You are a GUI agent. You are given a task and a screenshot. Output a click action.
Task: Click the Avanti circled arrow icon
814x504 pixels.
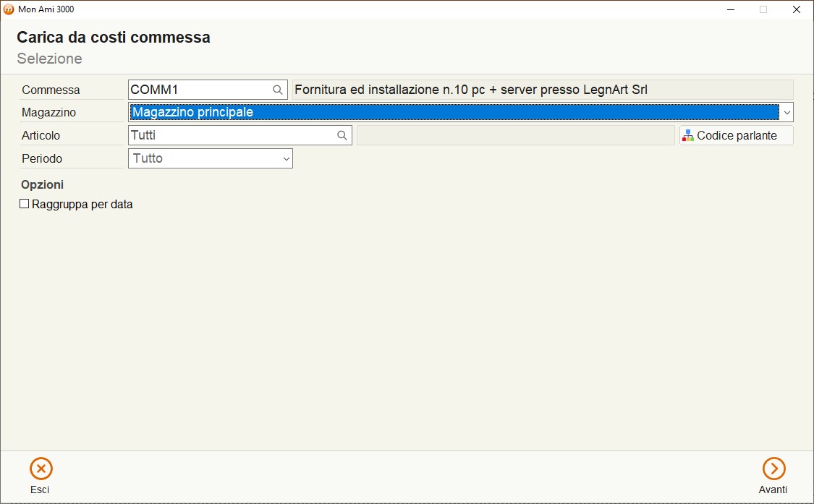tap(773, 469)
